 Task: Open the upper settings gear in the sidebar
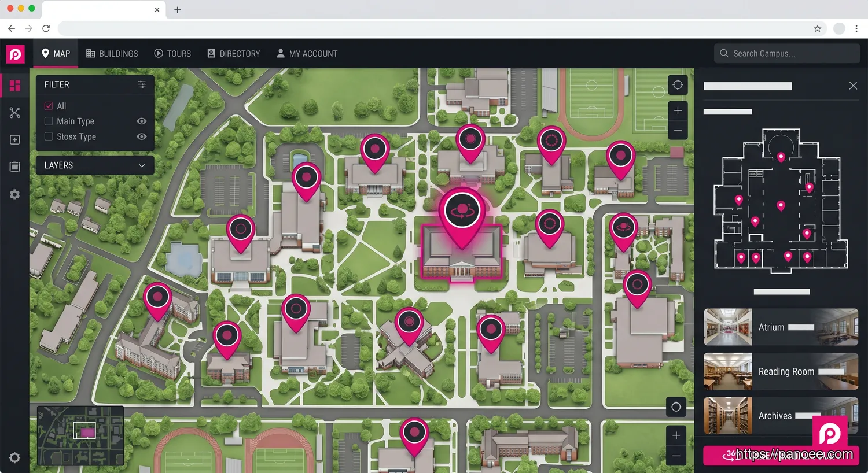pos(15,195)
